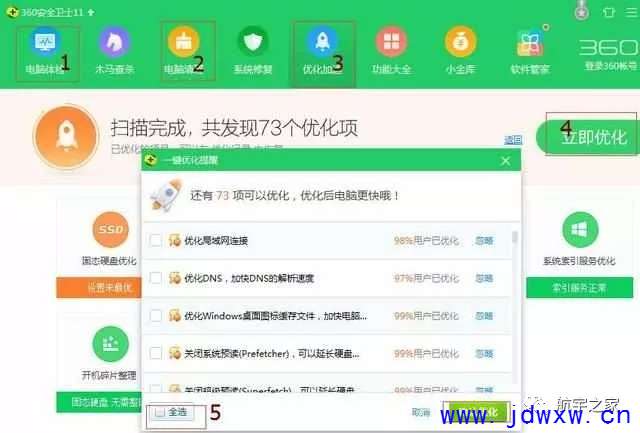Click the 系统索引服务优化 Windows icon
The height and width of the screenshot is (433, 640).
(x=580, y=229)
